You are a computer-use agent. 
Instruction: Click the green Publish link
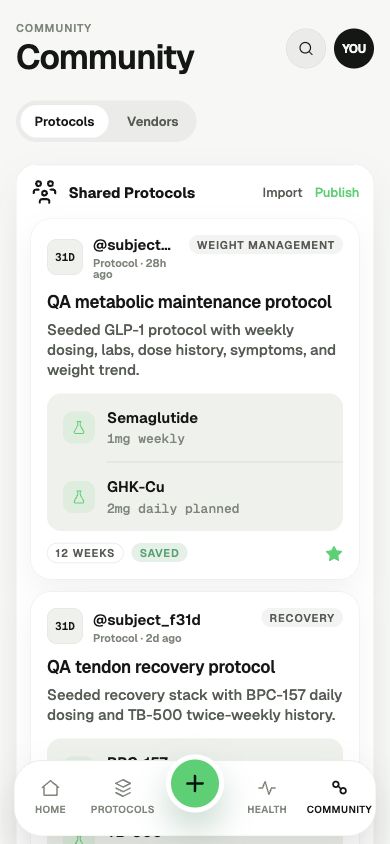click(337, 193)
